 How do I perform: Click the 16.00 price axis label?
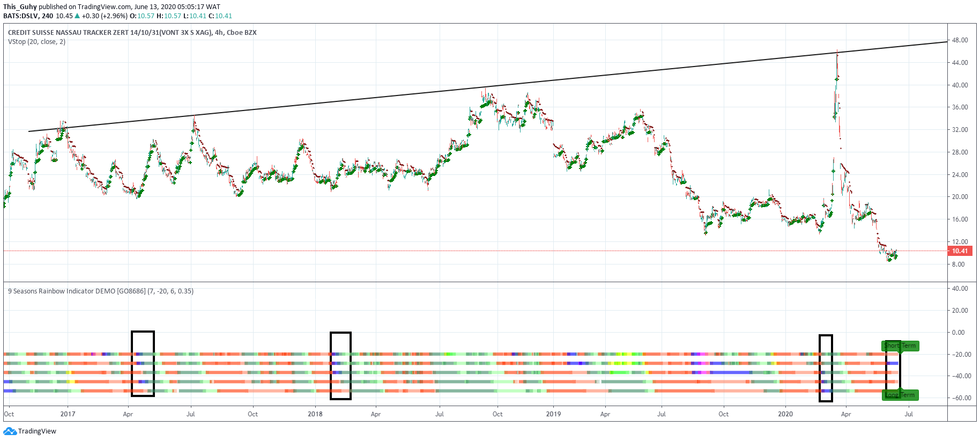tap(960, 219)
